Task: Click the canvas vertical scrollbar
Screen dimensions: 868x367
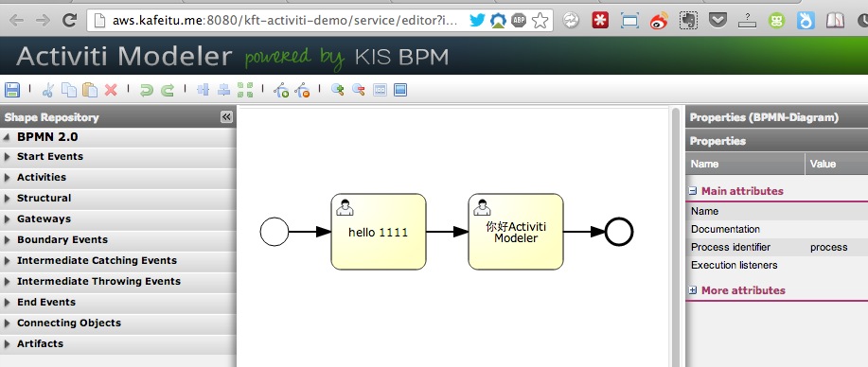Action: pyautogui.click(x=675, y=236)
